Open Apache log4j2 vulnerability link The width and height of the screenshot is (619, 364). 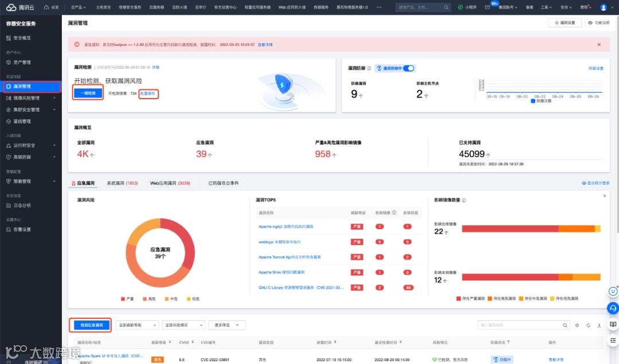tap(286, 226)
